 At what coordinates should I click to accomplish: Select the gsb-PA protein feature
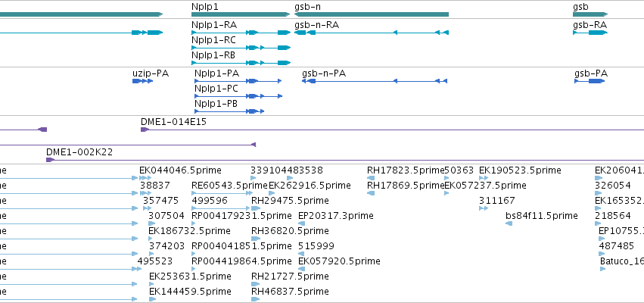[x=590, y=81]
